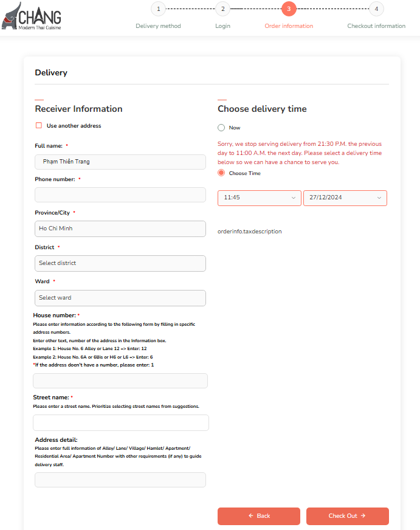This screenshot has width=420, height=530.
Task: Select step 3 circle in progress bar
Action: click(289, 9)
